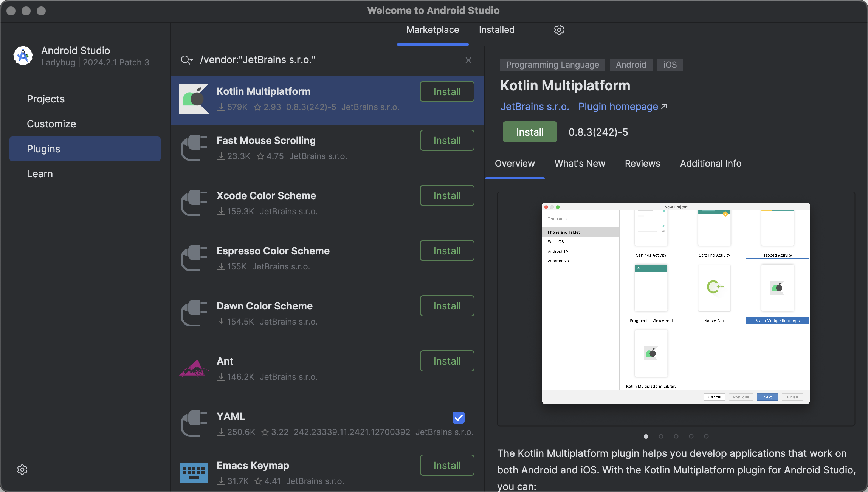Open the JetBrains s.r.o. vendor link
The height and width of the screenshot is (492, 868).
point(535,107)
